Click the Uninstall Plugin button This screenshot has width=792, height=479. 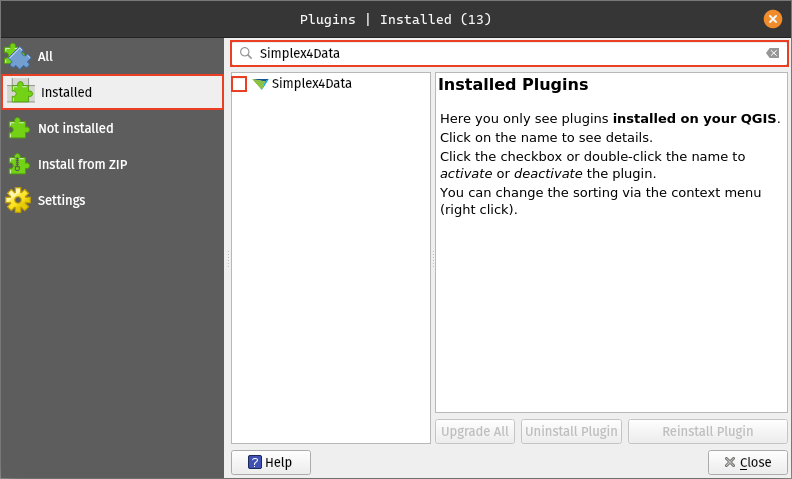(571, 432)
